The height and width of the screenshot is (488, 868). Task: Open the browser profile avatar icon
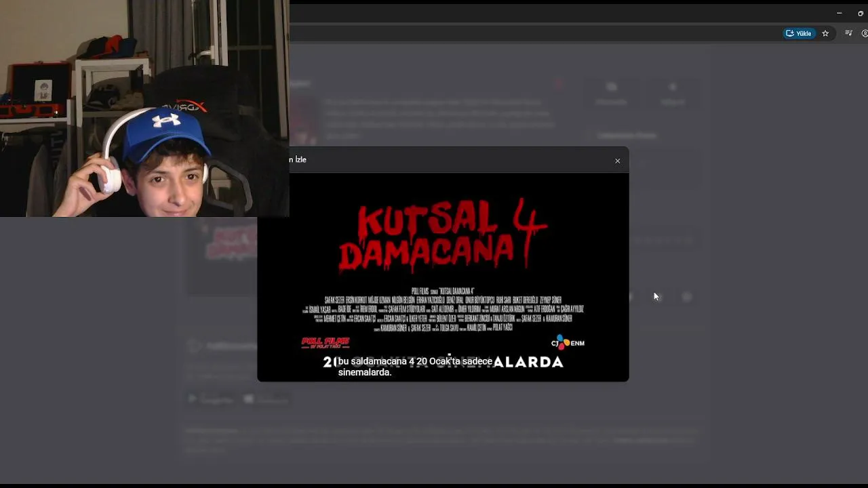click(x=865, y=33)
